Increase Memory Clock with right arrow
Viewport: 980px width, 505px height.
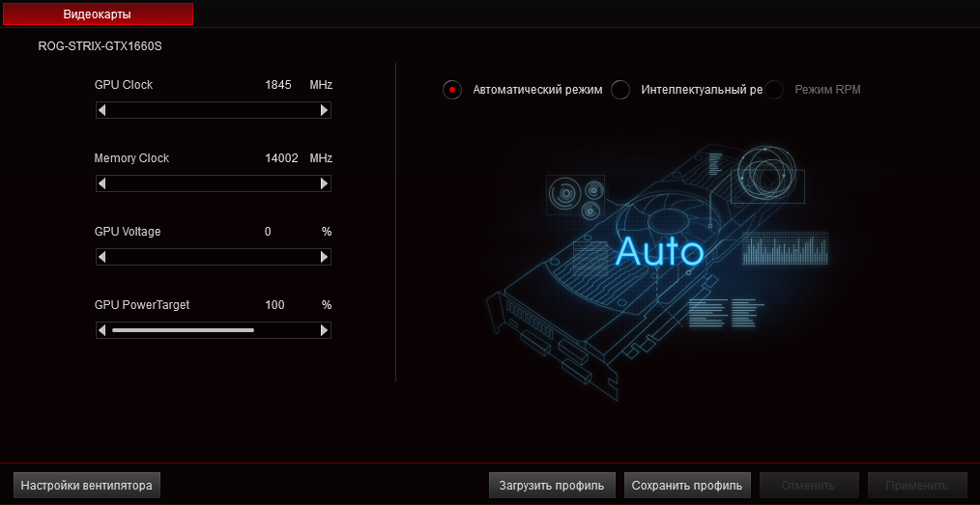pyautogui.click(x=325, y=183)
